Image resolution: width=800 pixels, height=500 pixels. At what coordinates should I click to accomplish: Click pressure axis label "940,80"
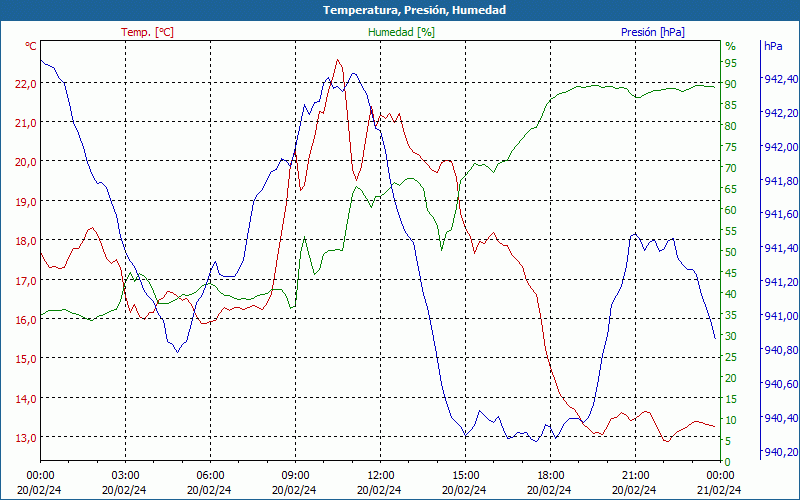pyautogui.click(x=780, y=350)
